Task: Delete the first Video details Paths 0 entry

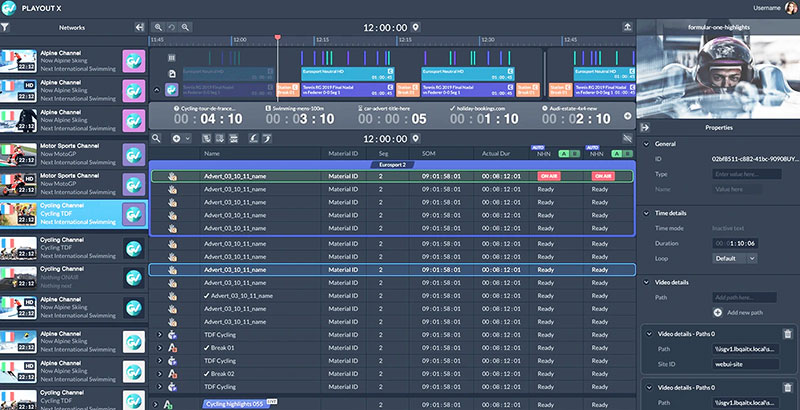Action: click(x=788, y=334)
